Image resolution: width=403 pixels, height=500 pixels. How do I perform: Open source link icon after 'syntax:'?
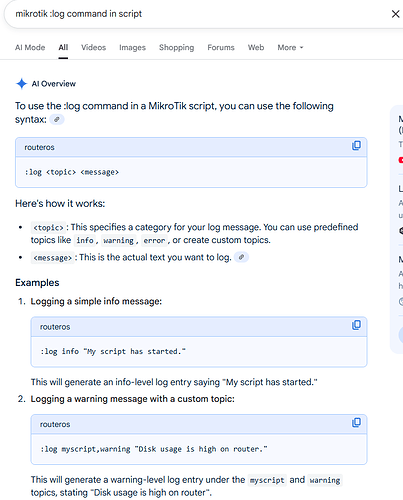[57, 119]
